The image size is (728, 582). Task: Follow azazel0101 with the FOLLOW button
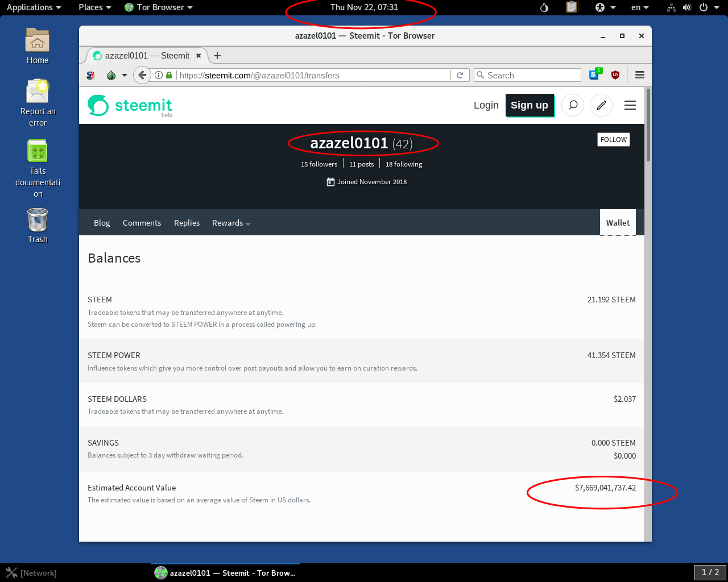click(x=614, y=140)
